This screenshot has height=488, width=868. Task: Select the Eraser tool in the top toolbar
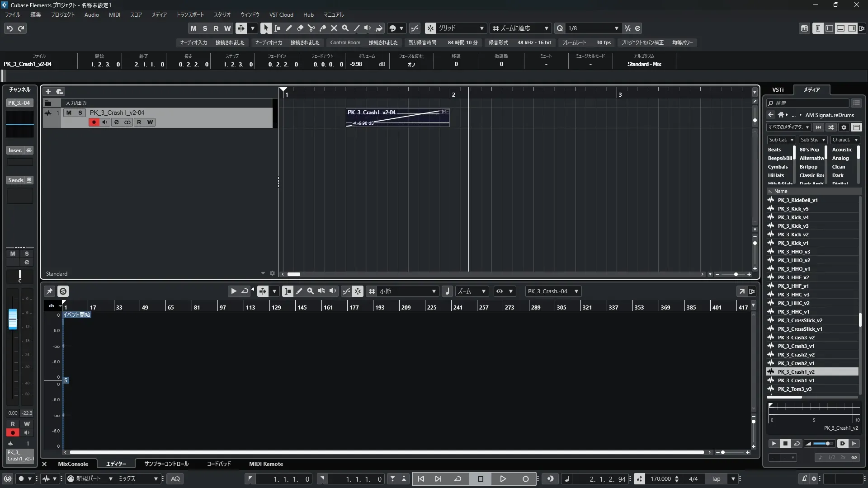tap(300, 28)
